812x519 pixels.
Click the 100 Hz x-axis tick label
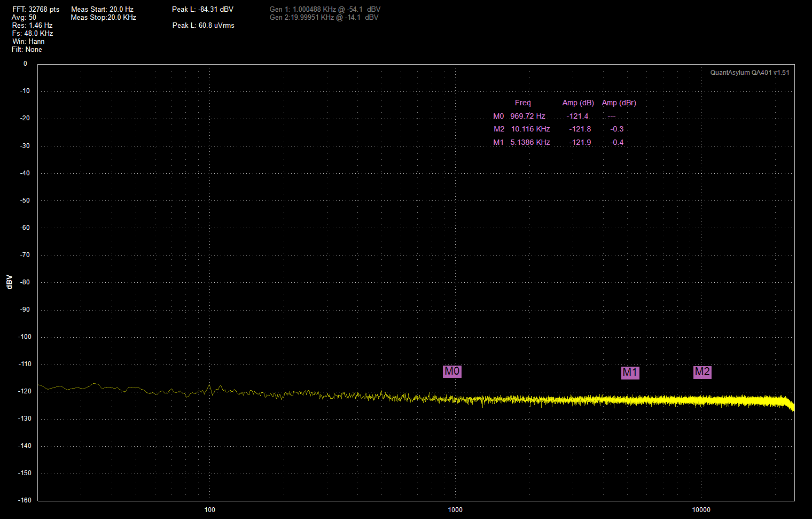[x=210, y=510]
